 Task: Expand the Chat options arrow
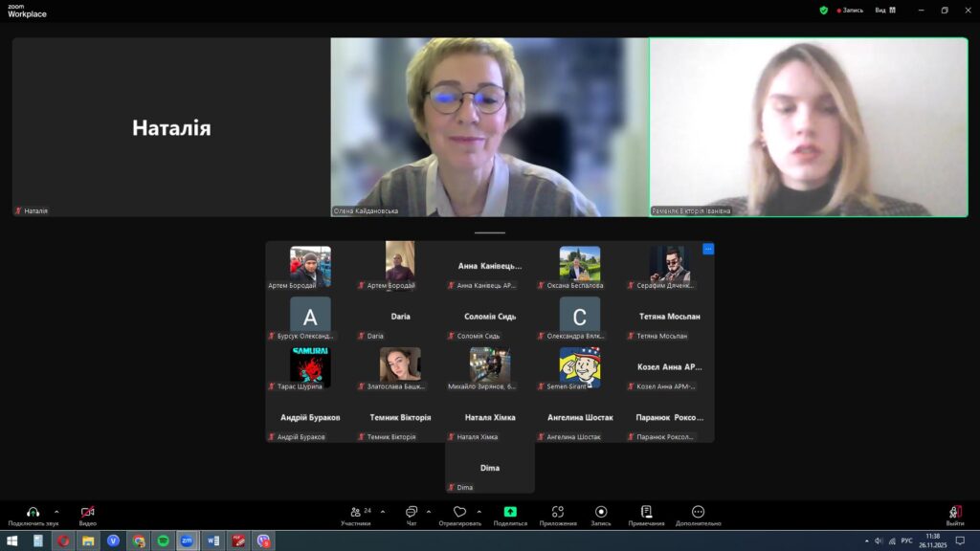tap(428, 511)
